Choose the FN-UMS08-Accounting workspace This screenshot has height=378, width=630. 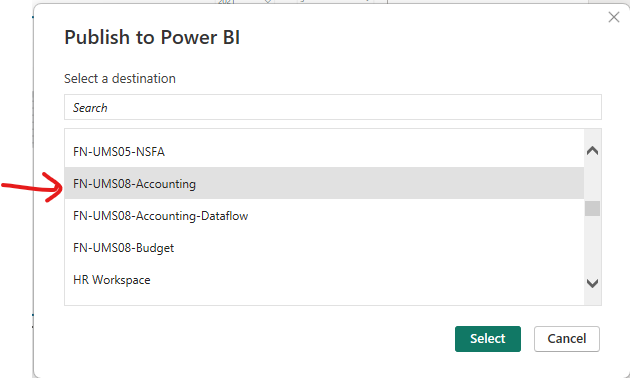[324, 184]
